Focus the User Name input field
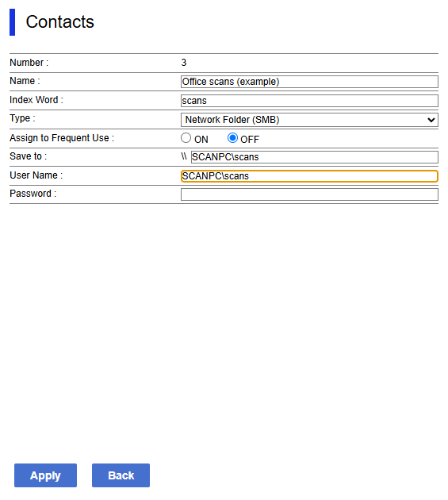 click(x=309, y=176)
